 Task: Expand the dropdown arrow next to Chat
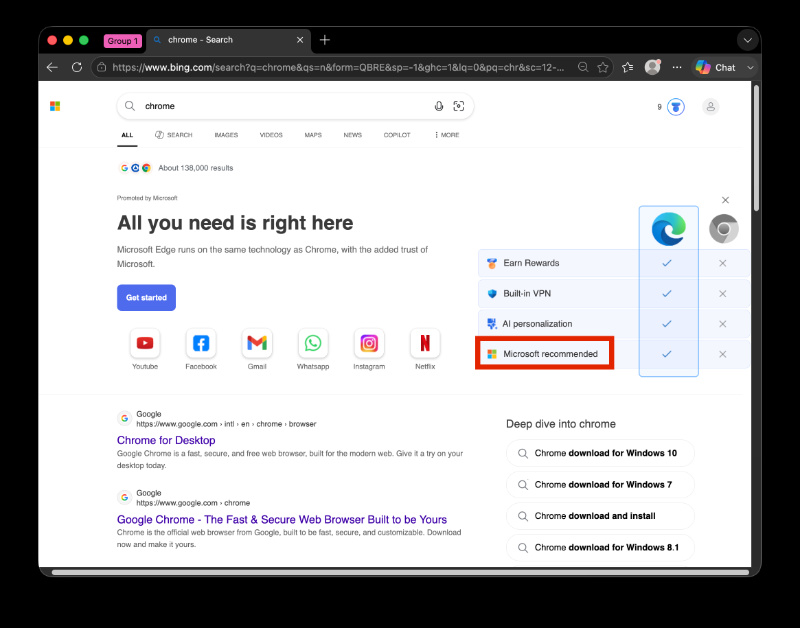click(750, 67)
